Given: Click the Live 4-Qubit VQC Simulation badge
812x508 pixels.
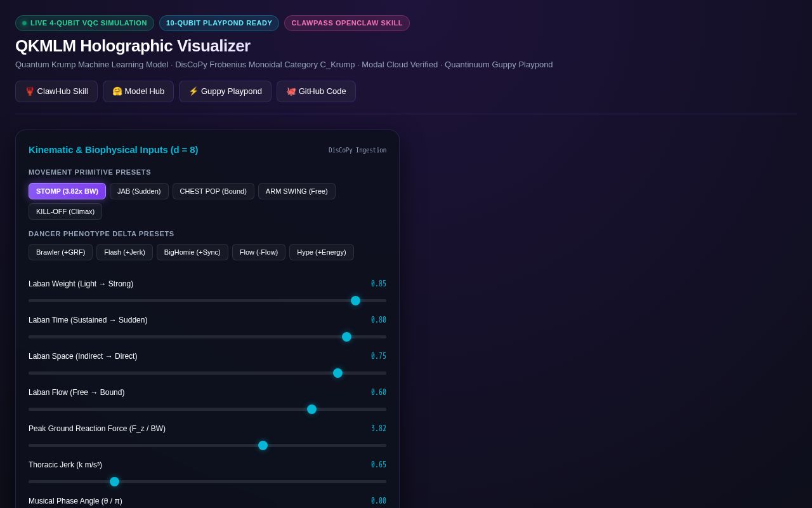Looking at the screenshot, I should coord(84,23).
